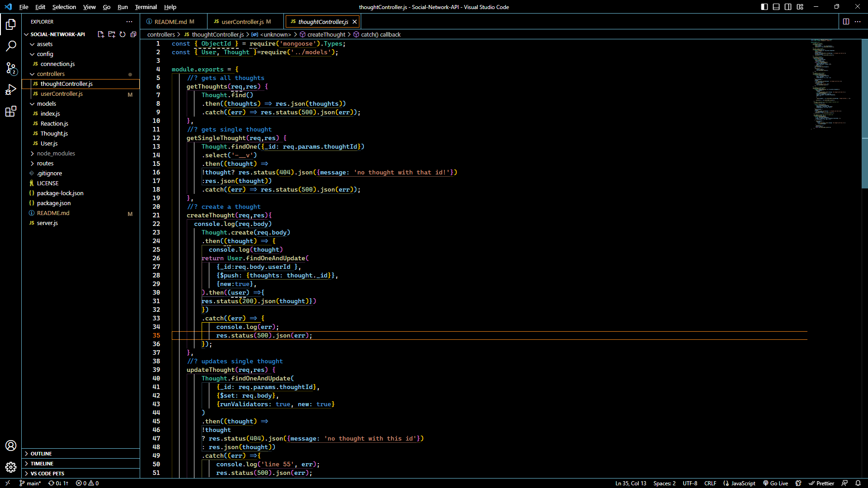Open the Extensions view

pyautogui.click(x=11, y=112)
